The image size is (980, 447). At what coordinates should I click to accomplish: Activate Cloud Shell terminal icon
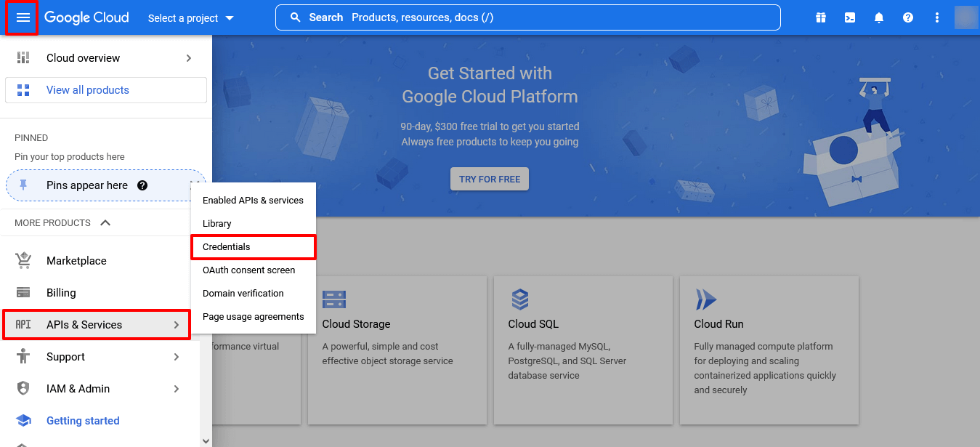(850, 17)
